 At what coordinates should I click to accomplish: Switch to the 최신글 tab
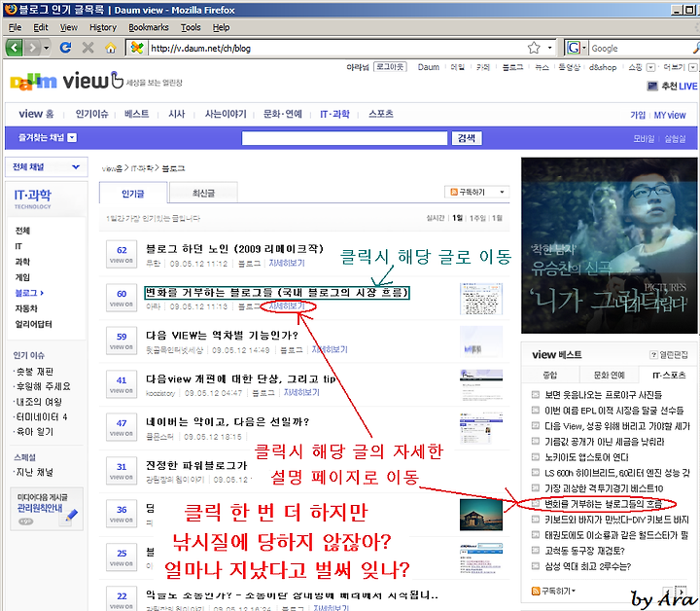(203, 193)
